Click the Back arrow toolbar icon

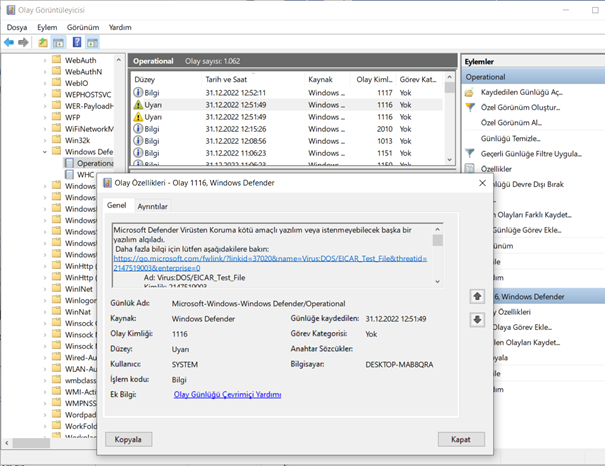click(9, 42)
